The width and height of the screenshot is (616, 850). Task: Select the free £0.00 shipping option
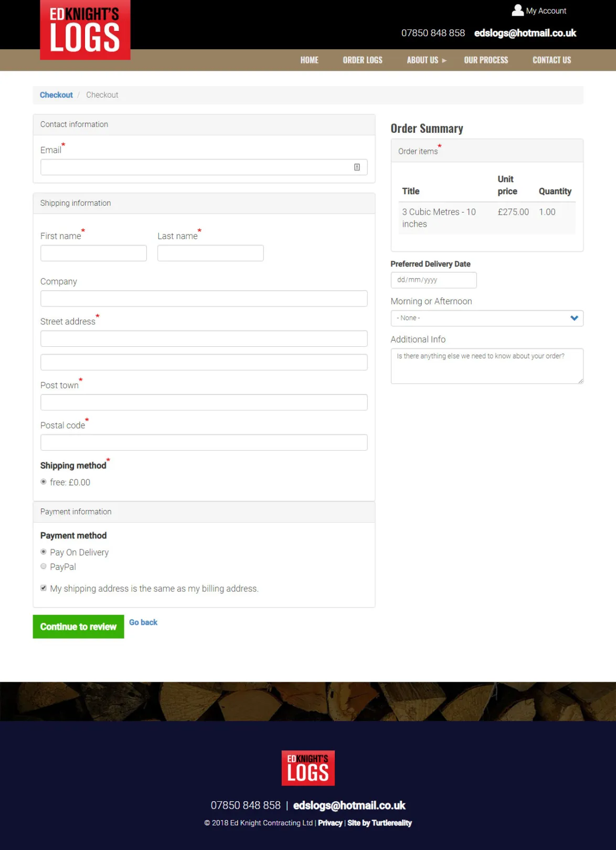click(x=44, y=482)
